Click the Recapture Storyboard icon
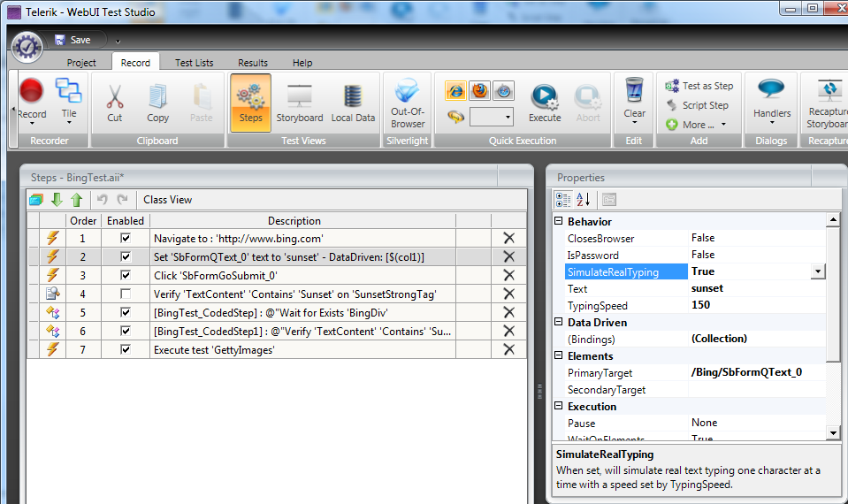848x504 pixels. click(x=829, y=89)
